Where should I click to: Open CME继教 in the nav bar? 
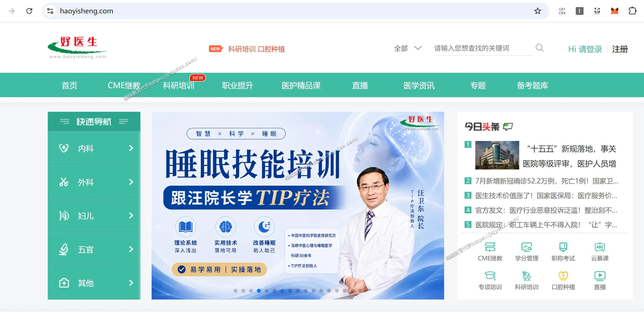pyautogui.click(x=124, y=85)
